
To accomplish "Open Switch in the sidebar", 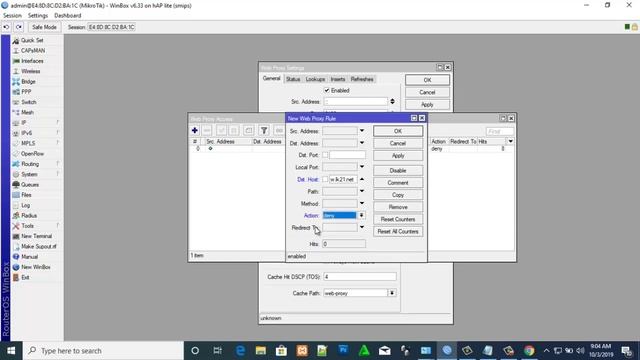I will click(x=29, y=102).
